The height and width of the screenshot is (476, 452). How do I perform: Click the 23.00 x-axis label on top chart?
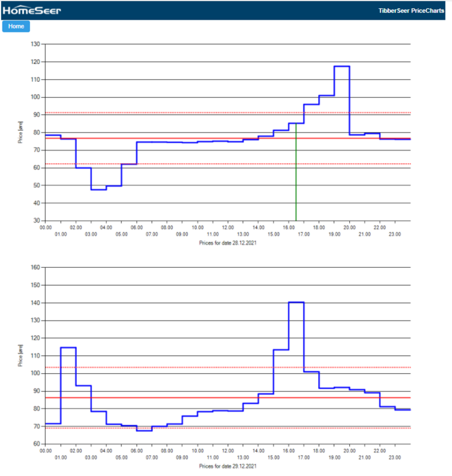click(x=395, y=234)
